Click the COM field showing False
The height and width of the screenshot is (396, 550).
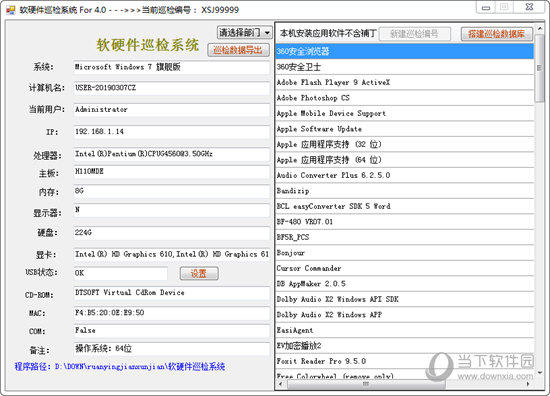point(172,331)
